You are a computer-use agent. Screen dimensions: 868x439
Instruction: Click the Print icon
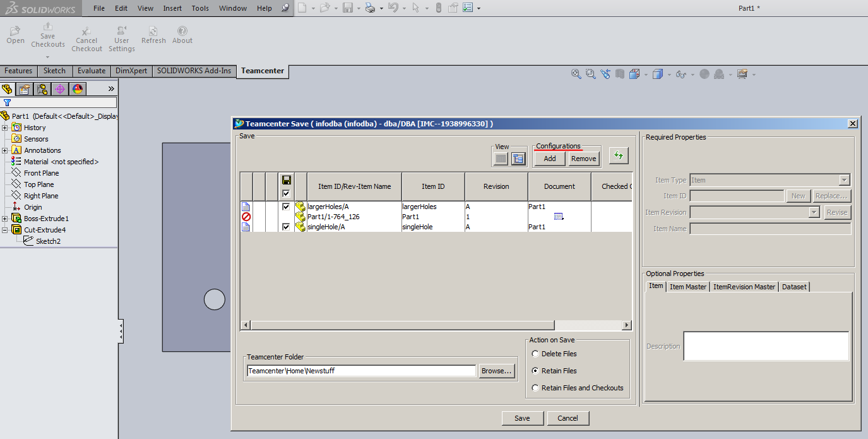tap(370, 8)
